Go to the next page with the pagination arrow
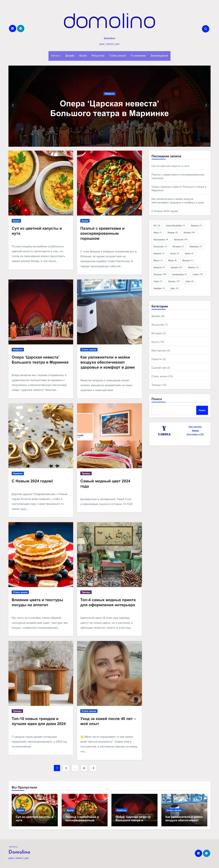 pyautogui.click(x=93, y=768)
